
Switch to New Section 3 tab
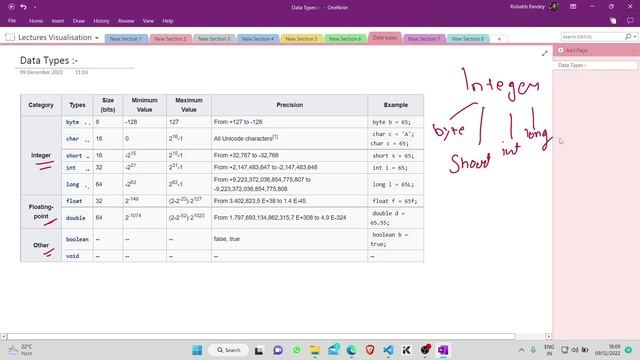pyautogui.click(x=214, y=39)
